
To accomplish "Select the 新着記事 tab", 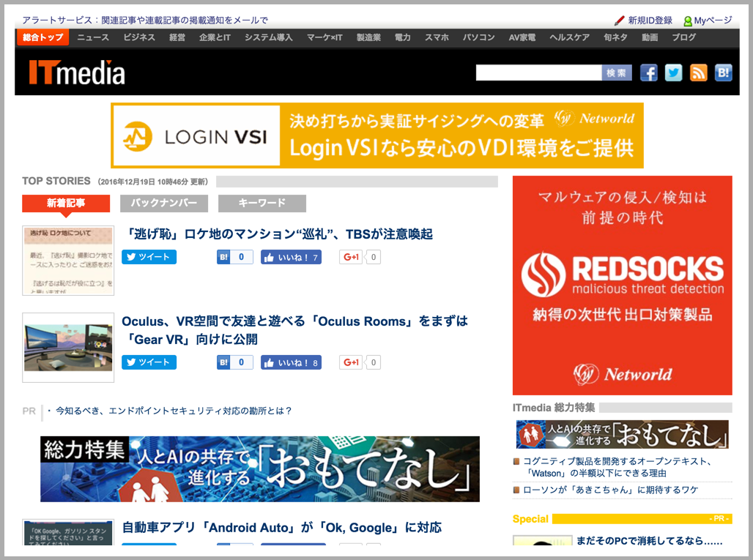I will point(66,203).
